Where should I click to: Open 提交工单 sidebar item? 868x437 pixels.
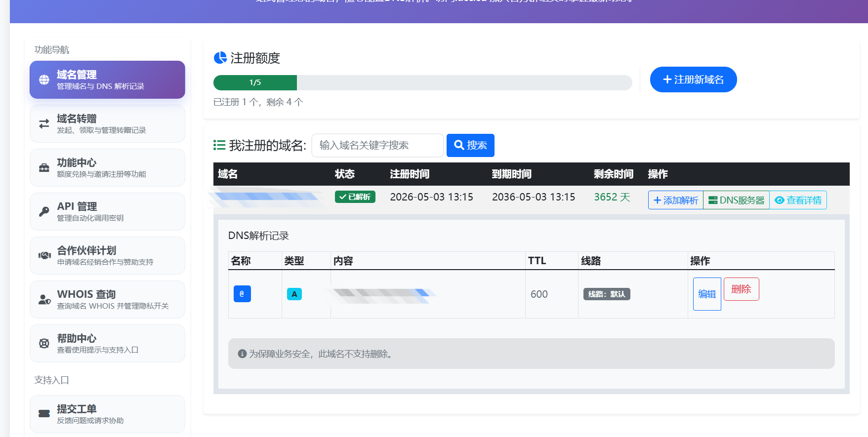click(x=107, y=414)
